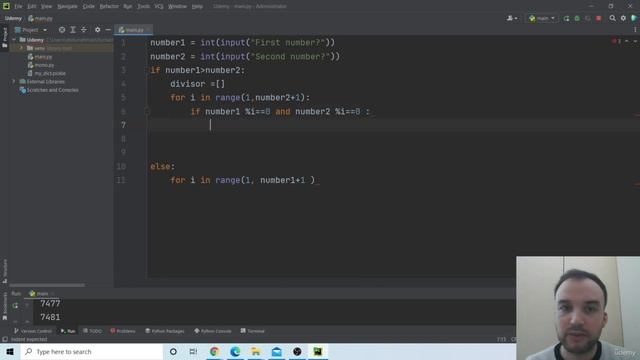
Task: Rerun program using Run panel icon
Action: point(15,305)
